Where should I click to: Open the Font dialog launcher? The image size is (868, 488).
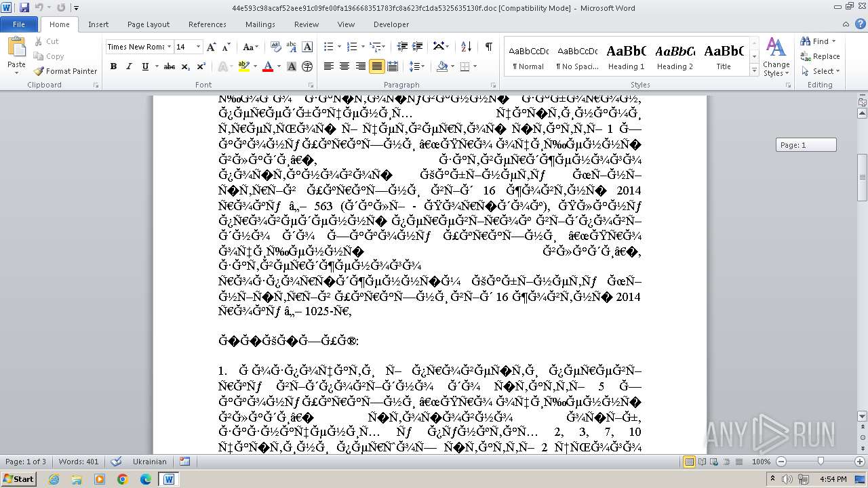(311, 85)
